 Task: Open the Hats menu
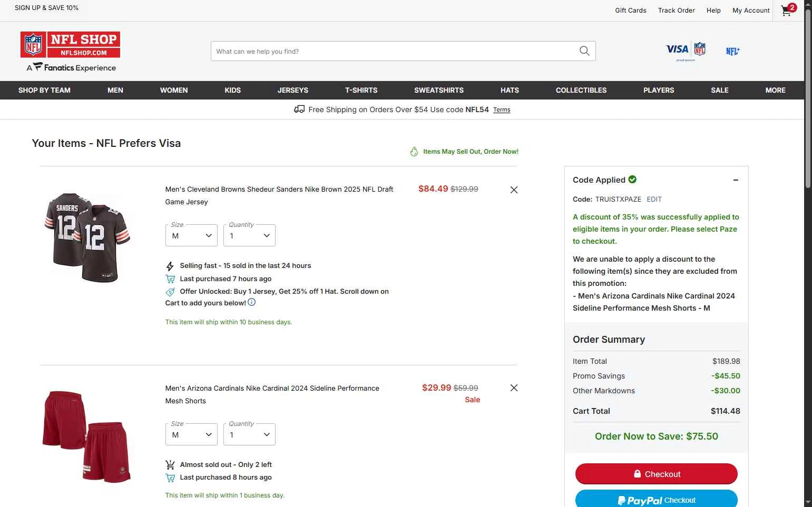(510, 90)
